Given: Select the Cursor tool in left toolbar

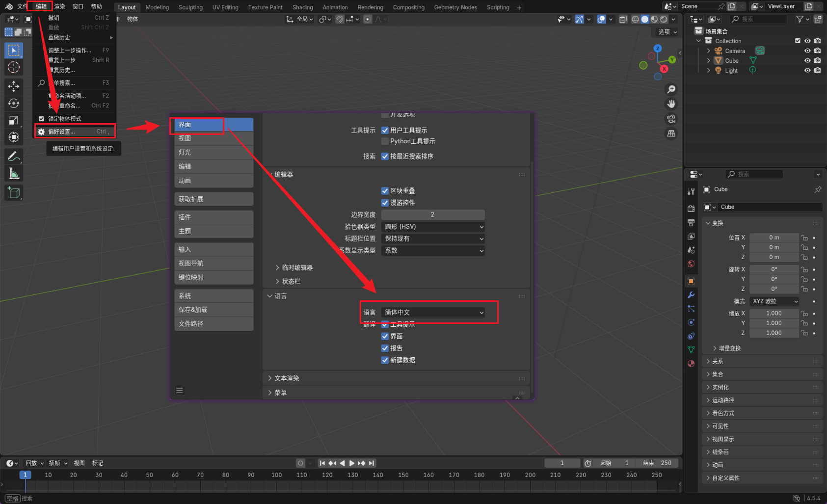Looking at the screenshot, I should (x=14, y=67).
